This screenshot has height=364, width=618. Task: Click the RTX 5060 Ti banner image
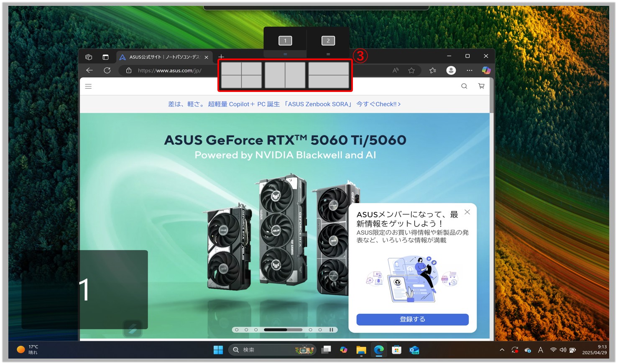(x=284, y=226)
